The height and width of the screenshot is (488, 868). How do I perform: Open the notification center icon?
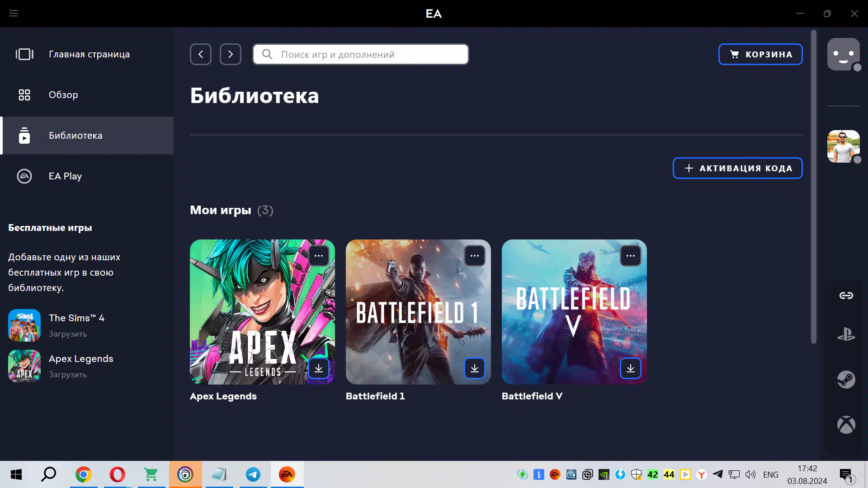click(846, 475)
